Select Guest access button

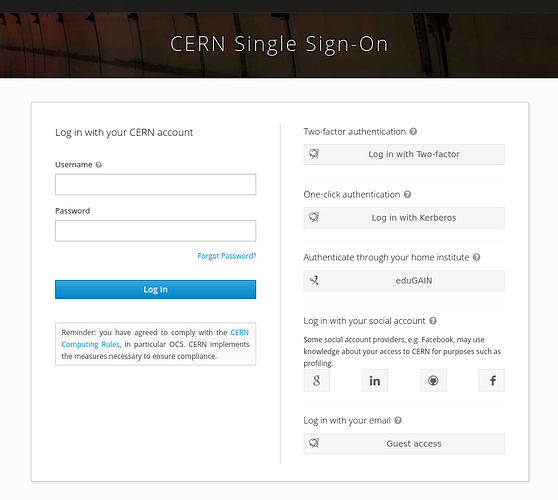click(x=404, y=444)
